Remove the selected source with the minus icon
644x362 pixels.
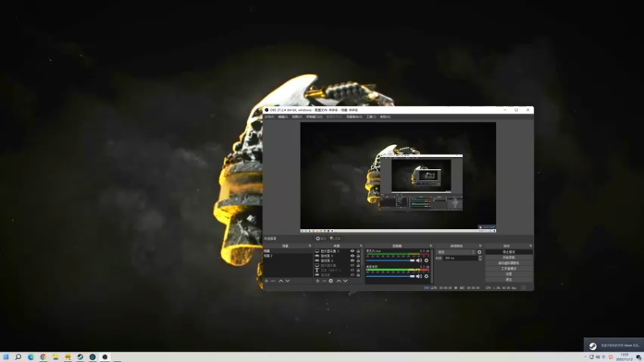click(324, 281)
